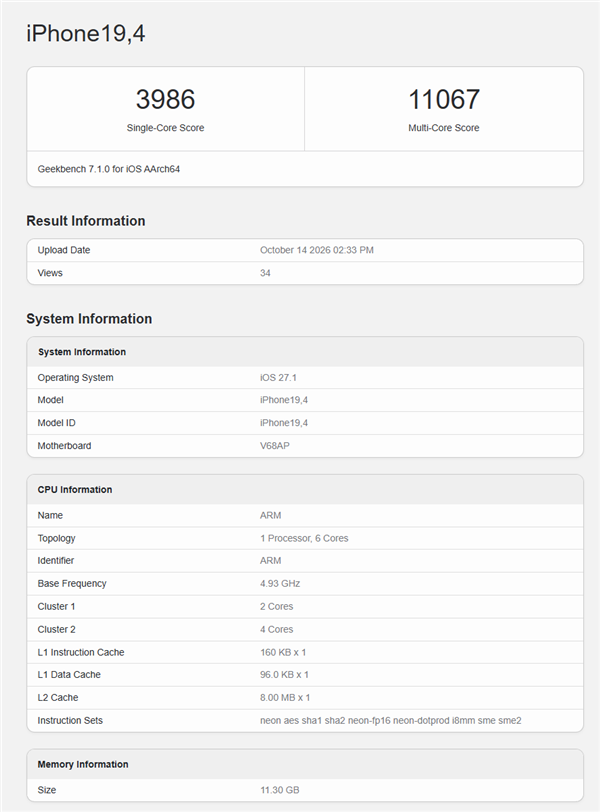This screenshot has width=600, height=812.
Task: Click the iPhone19,4 page title
Action: [86, 34]
